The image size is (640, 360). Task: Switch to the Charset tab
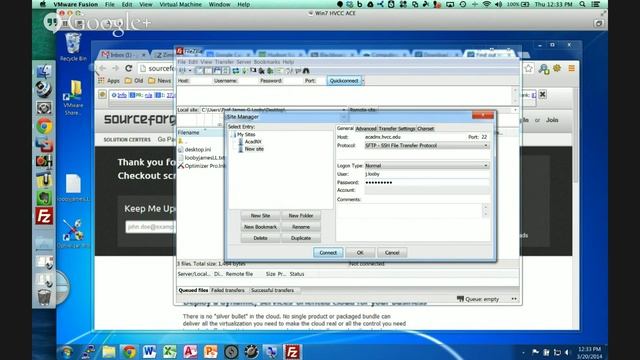pyautogui.click(x=425, y=129)
